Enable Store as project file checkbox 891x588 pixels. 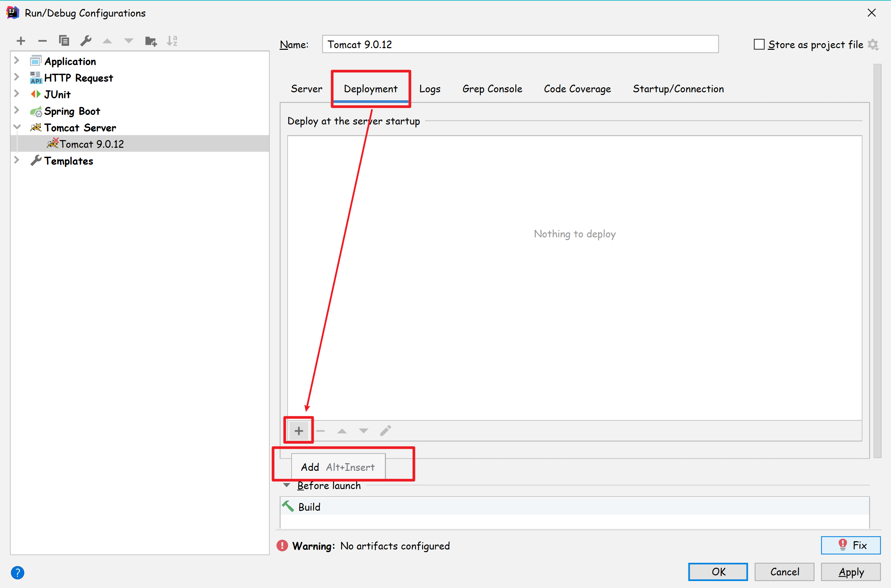[x=759, y=44]
